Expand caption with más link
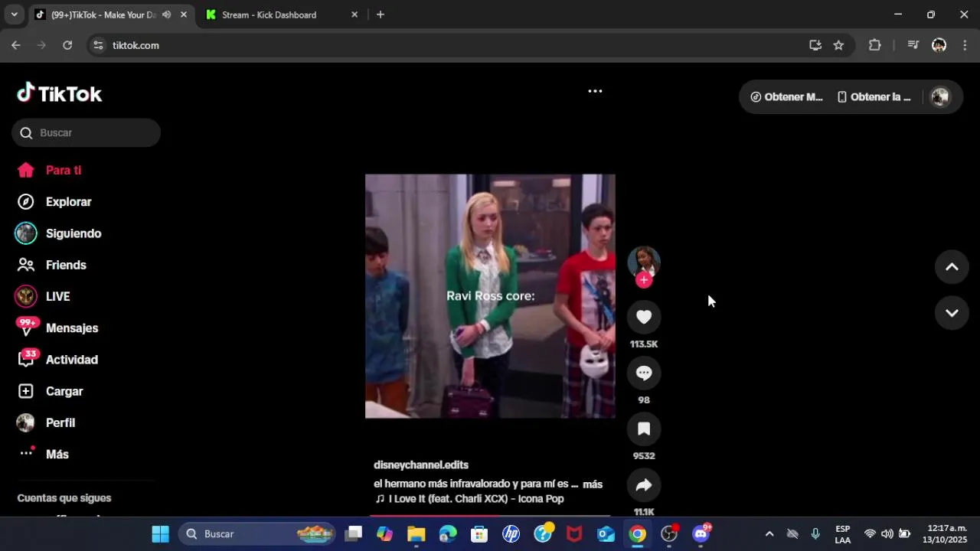980x551 pixels. tap(593, 484)
